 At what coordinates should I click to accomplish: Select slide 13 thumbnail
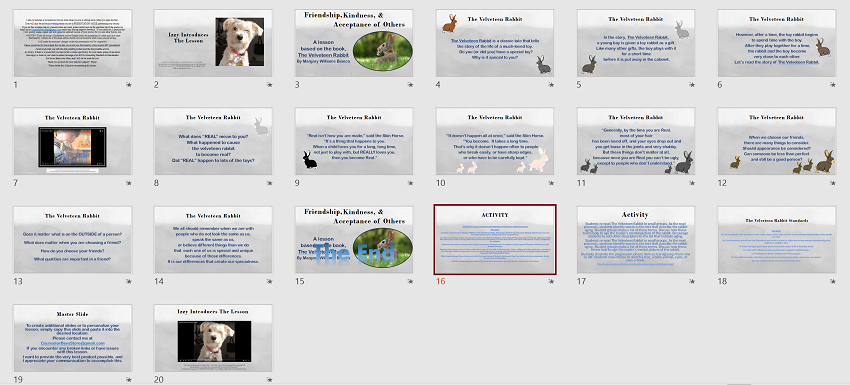(73, 240)
